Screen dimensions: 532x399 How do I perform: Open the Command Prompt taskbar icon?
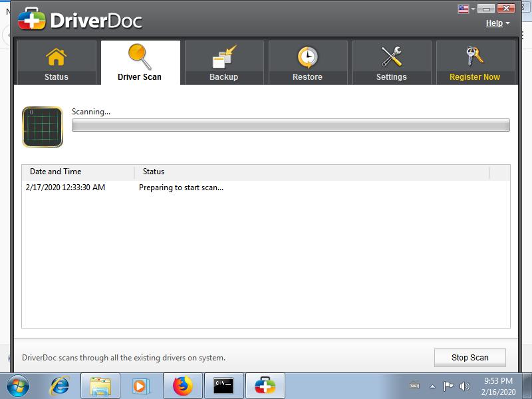224,386
